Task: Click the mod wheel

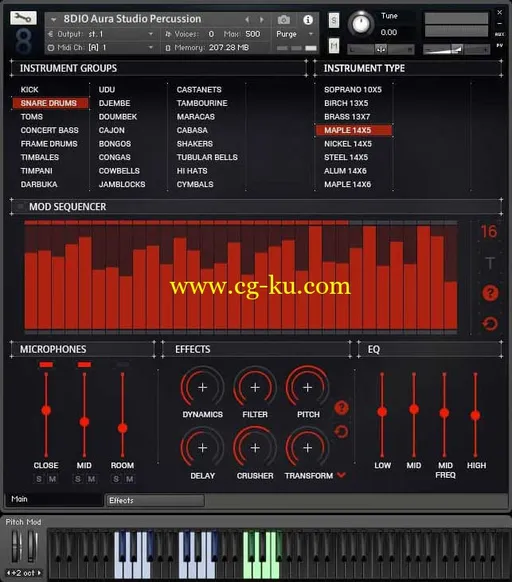Action: pyautogui.click(x=33, y=546)
